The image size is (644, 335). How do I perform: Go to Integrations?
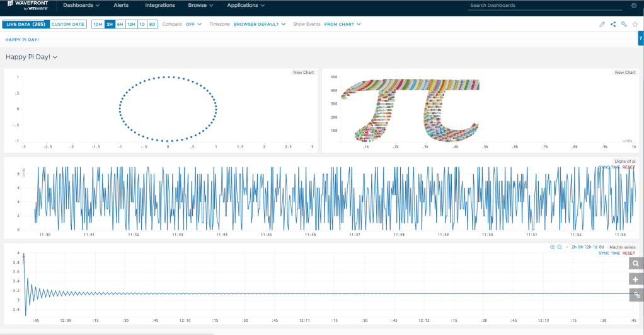tap(160, 5)
